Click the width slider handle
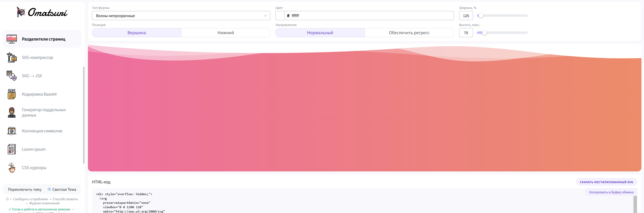Image resolution: width=644 pixels, height=213 pixels. 481,16
